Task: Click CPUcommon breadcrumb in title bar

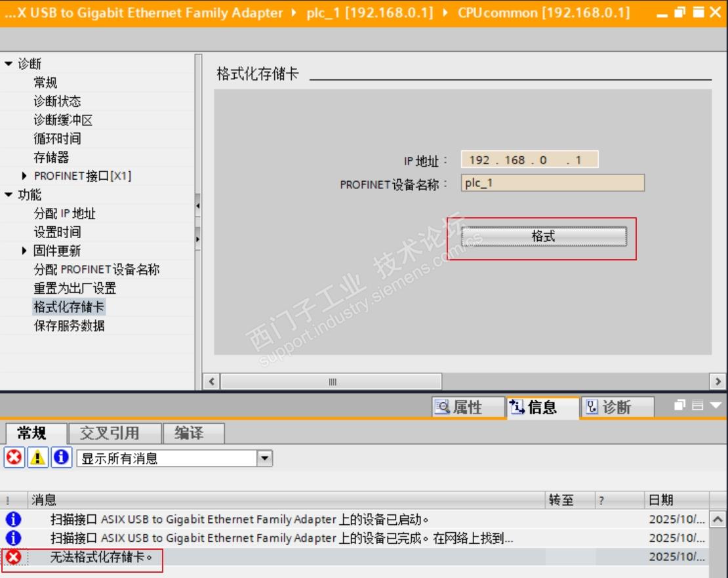Action: [544, 12]
